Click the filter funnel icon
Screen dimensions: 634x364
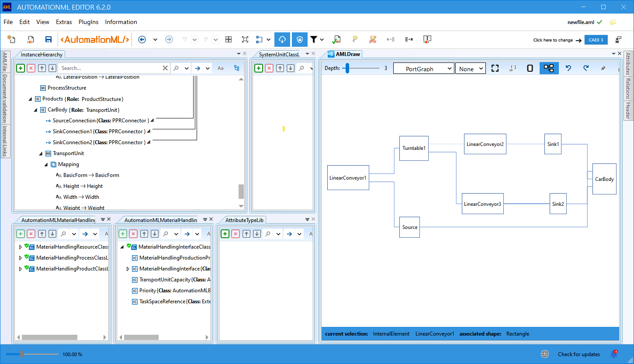pos(314,39)
